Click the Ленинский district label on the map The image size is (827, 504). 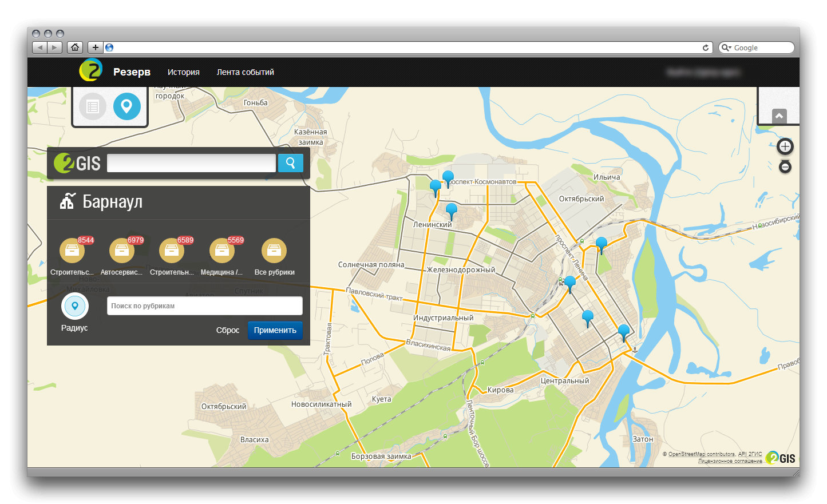click(433, 225)
